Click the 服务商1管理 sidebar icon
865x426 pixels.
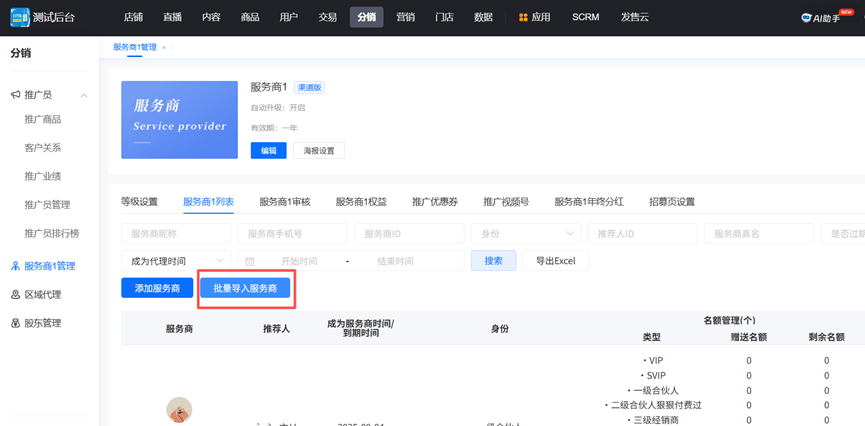pyautogui.click(x=15, y=266)
